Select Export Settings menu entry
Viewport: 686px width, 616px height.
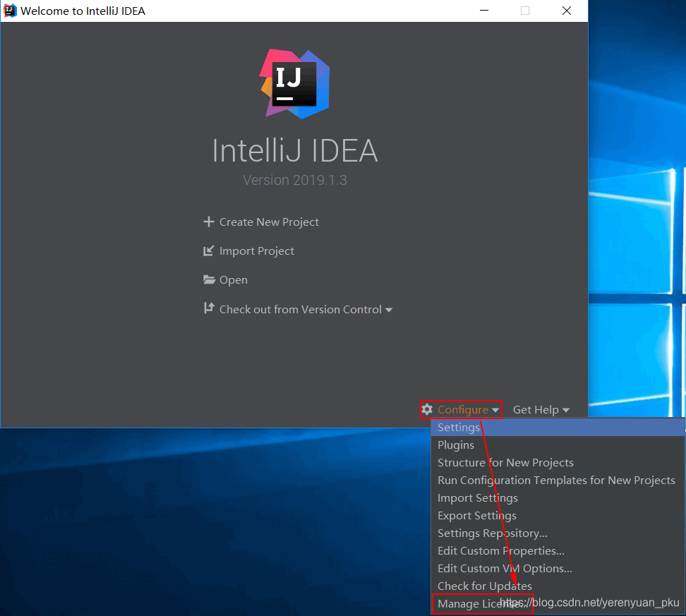(x=558, y=515)
